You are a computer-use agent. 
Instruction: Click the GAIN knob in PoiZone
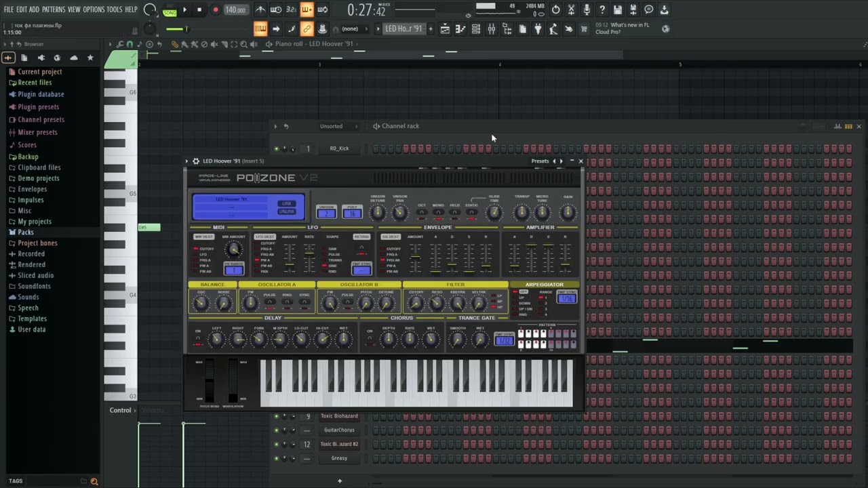pyautogui.click(x=568, y=213)
